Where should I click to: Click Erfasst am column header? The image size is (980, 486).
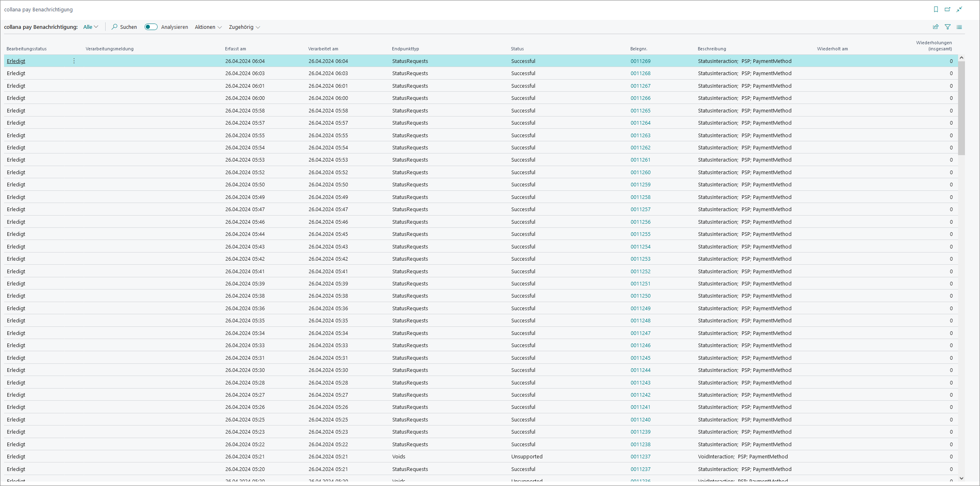236,49
